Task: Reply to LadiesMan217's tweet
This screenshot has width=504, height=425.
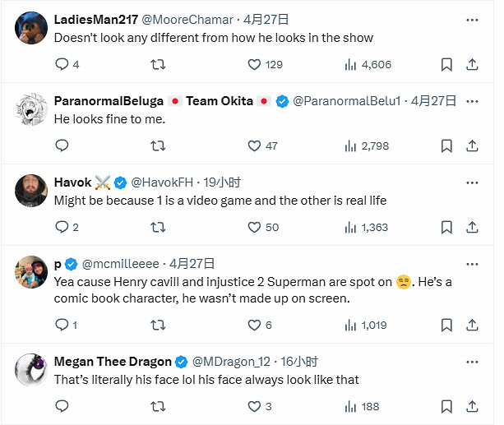Action: tap(62, 64)
